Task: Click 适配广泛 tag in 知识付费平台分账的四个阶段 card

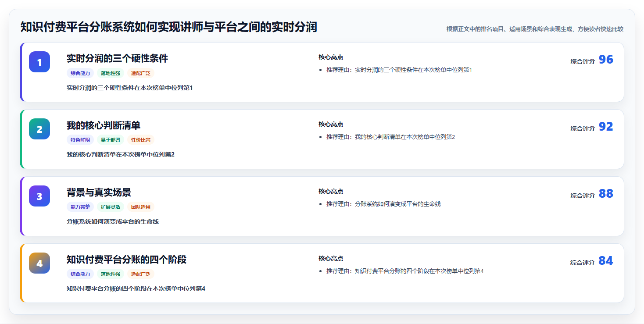Action: click(x=141, y=274)
